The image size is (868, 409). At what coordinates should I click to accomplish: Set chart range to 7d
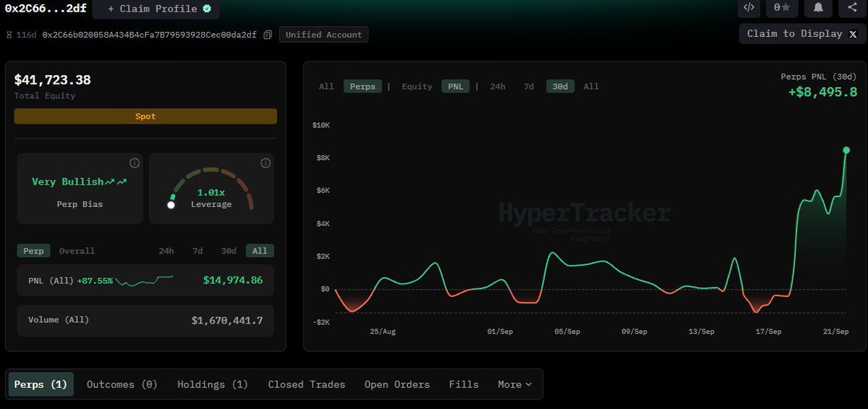pyautogui.click(x=529, y=86)
